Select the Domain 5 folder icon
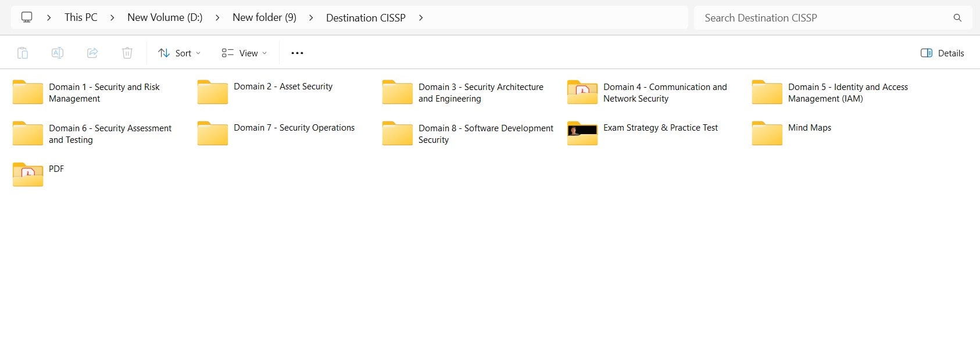This screenshot has width=980, height=360. tap(767, 92)
